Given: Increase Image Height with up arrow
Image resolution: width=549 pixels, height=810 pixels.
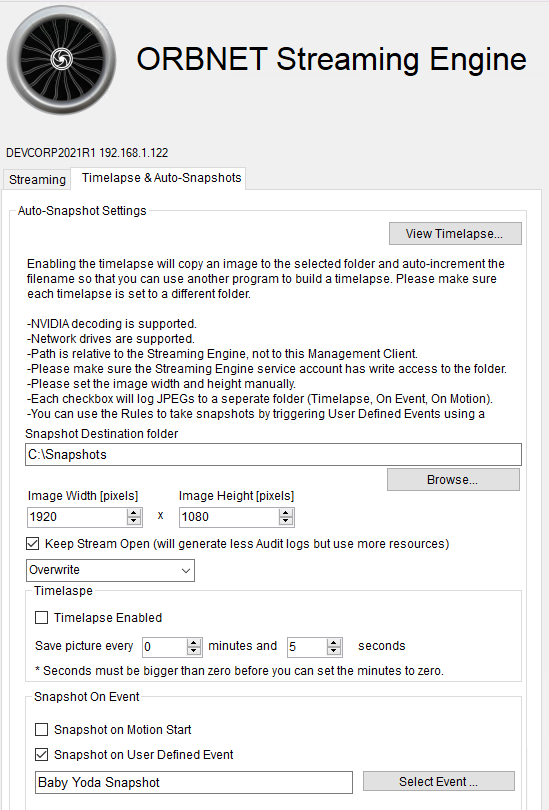Looking at the screenshot, I should (286, 513).
